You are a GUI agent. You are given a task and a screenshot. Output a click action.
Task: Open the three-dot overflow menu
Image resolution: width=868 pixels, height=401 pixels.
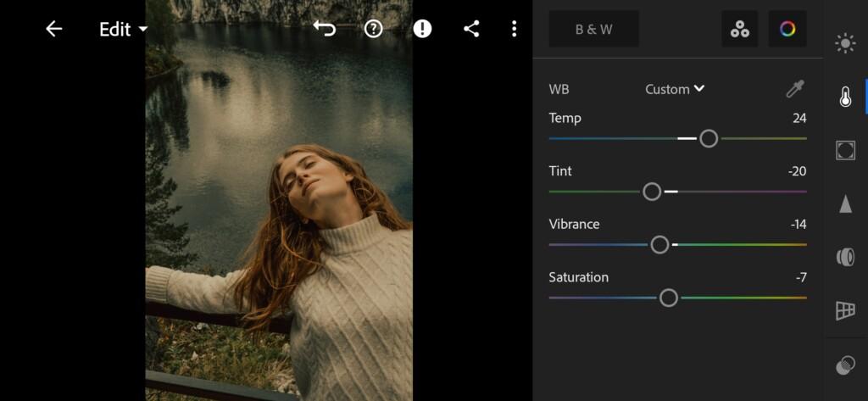pos(515,29)
